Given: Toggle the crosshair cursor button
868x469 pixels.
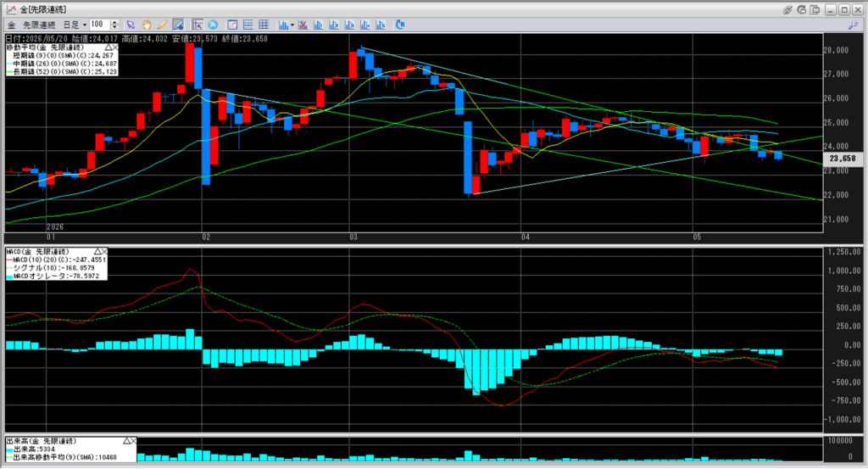Looking at the screenshot, I should [198, 25].
